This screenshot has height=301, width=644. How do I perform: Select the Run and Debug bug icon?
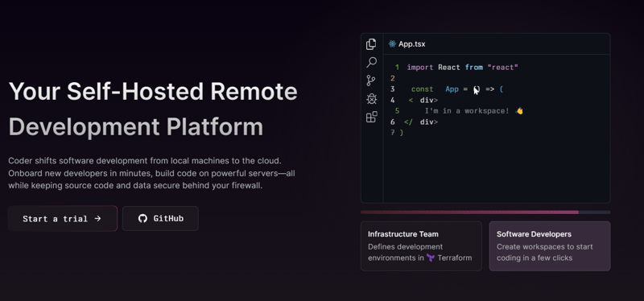tap(372, 98)
